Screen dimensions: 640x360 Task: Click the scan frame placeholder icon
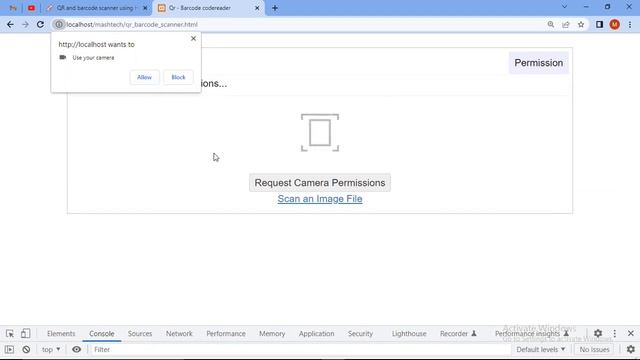[320, 133]
